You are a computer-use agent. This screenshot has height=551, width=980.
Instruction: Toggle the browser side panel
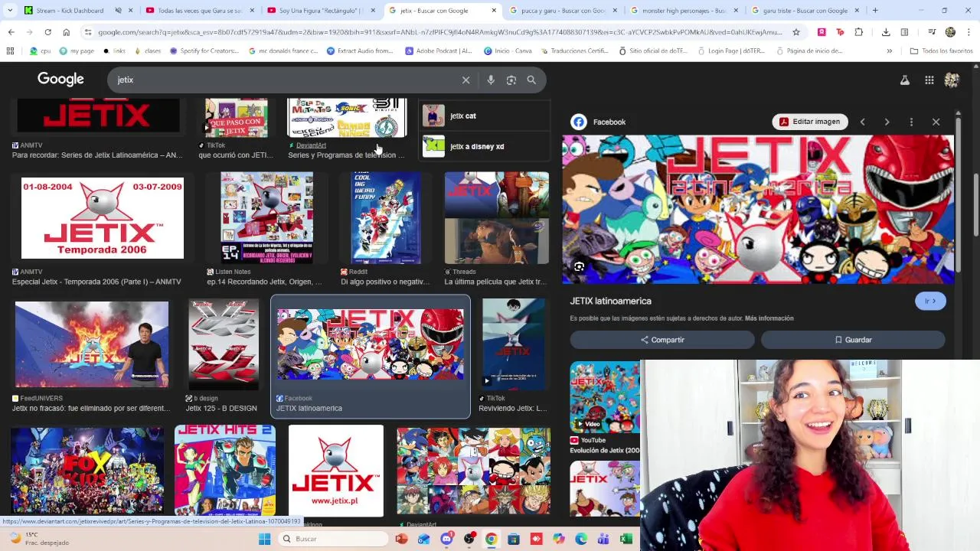(904, 32)
